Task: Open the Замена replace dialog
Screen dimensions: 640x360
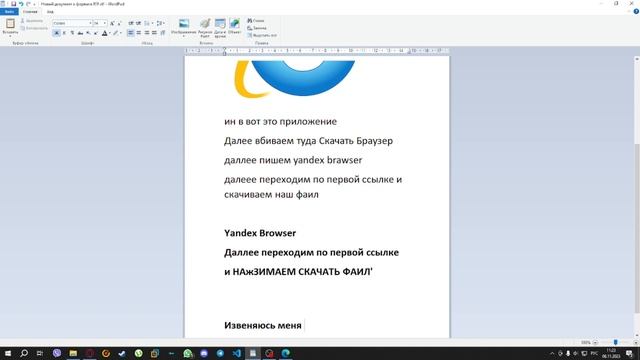Action: [257, 28]
